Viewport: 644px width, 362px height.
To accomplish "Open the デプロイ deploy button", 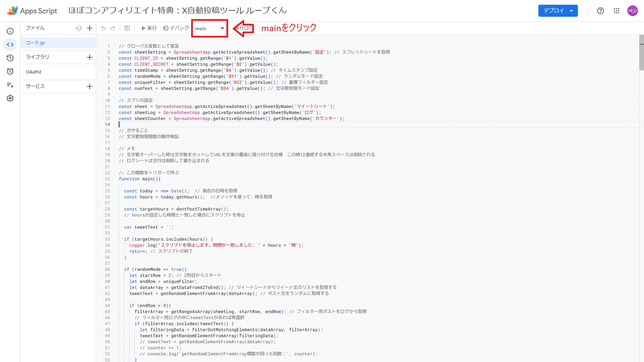I will click(558, 11).
